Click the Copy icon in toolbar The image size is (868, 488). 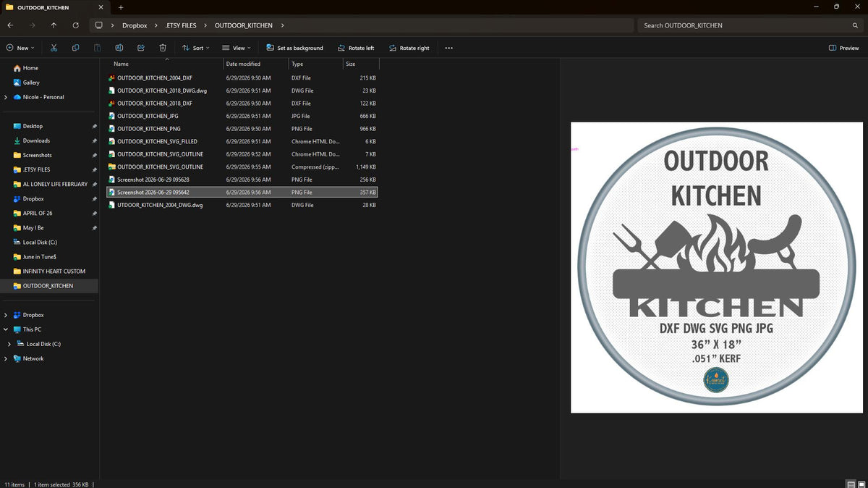tap(75, 48)
